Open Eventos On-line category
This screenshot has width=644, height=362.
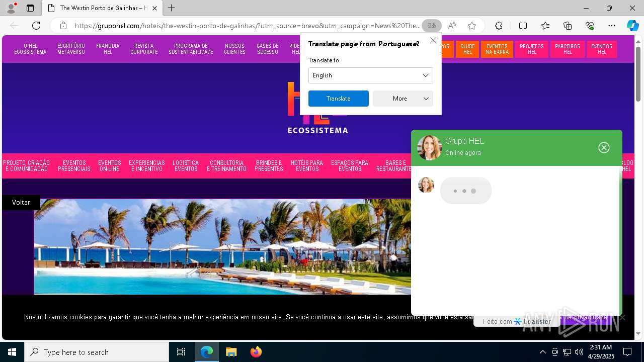click(110, 166)
